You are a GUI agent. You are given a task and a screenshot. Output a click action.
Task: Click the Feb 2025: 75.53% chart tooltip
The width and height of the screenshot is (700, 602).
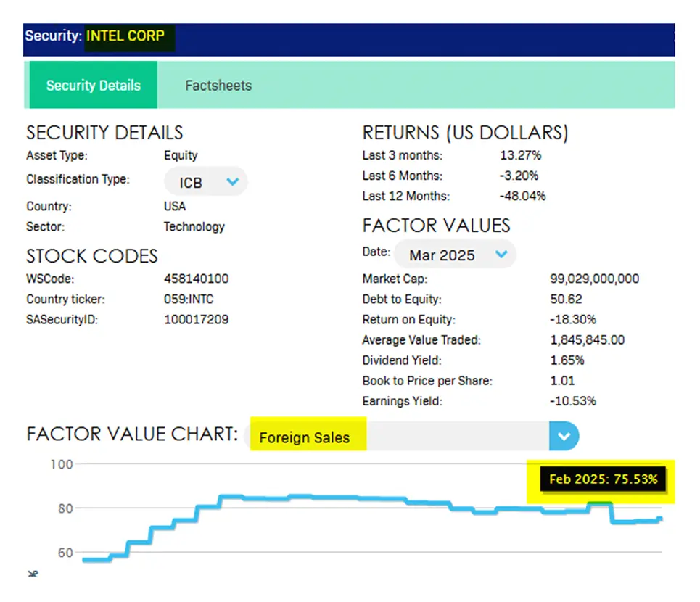(x=603, y=479)
